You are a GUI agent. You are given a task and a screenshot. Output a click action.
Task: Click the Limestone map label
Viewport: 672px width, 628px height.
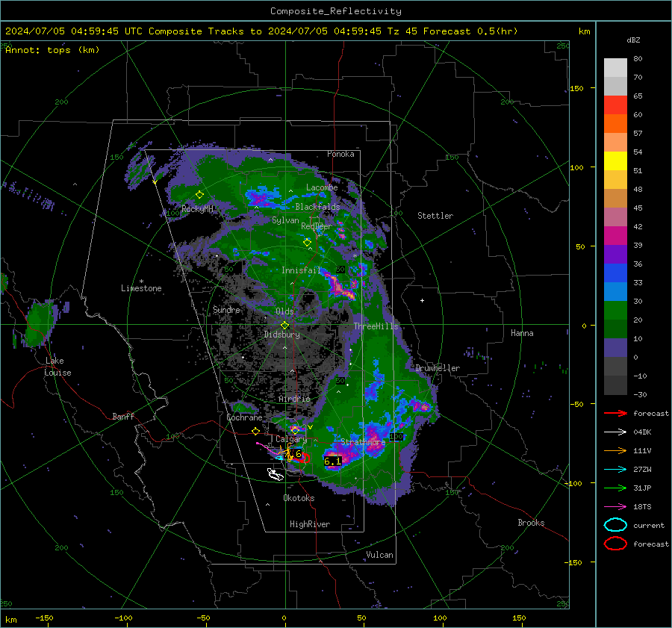[x=141, y=288]
